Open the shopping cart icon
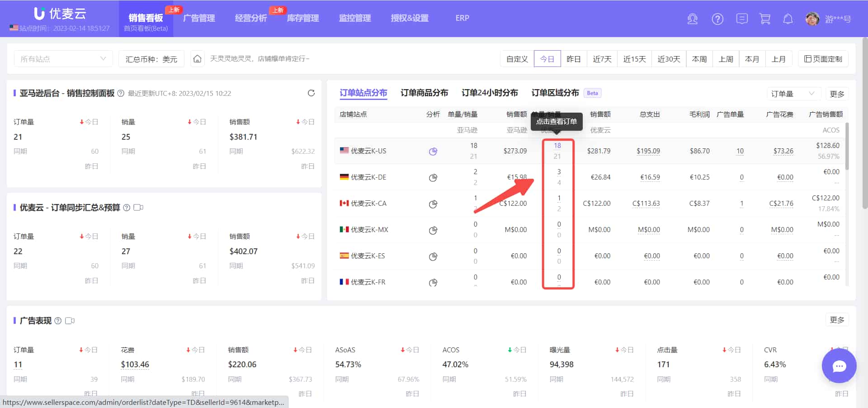Screen dimensions: 868x408 pyautogui.click(x=765, y=19)
